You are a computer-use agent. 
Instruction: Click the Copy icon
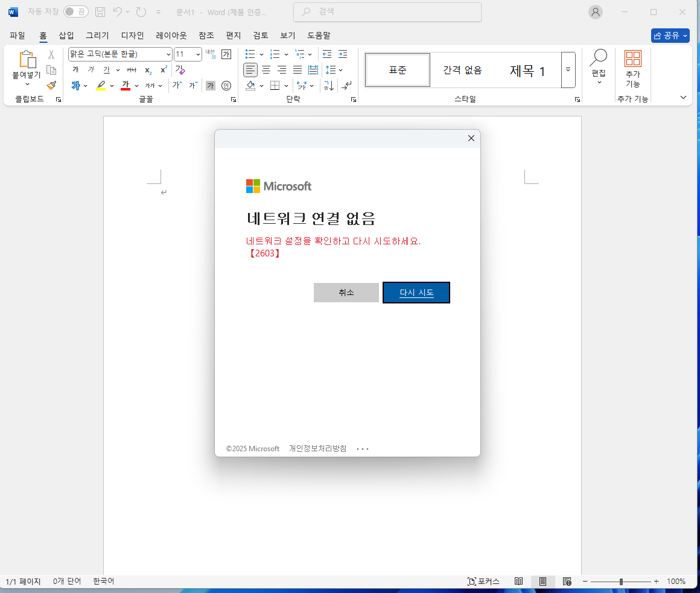51,69
